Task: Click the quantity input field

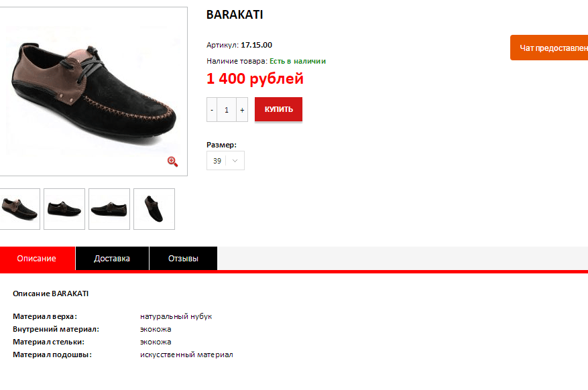Action: [x=227, y=110]
